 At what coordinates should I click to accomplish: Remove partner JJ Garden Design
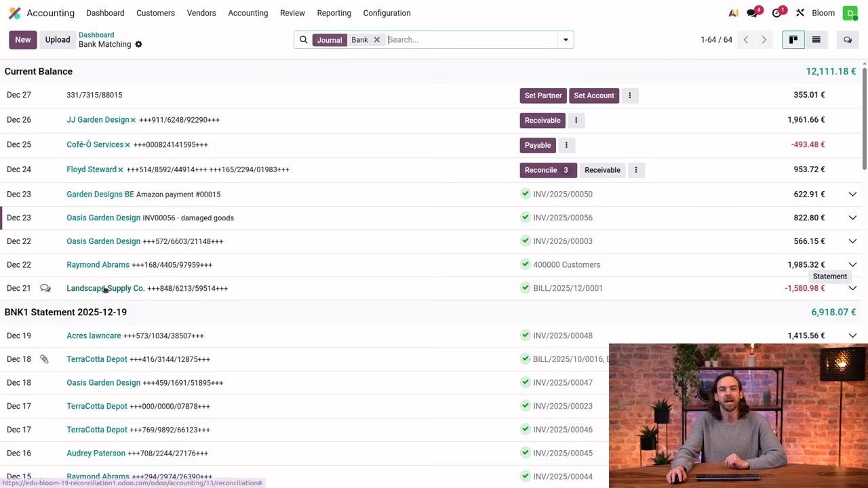pos(133,120)
